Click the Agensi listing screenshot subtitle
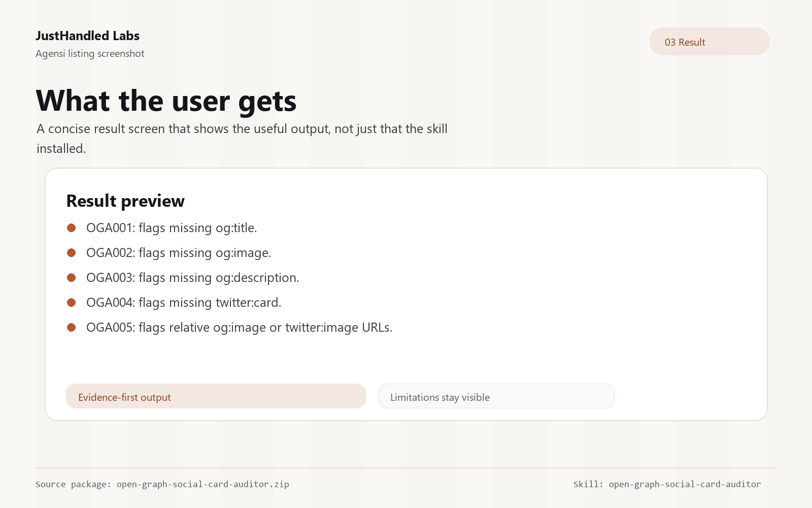Screen dimensions: 812x508 pyautogui.click(x=90, y=54)
